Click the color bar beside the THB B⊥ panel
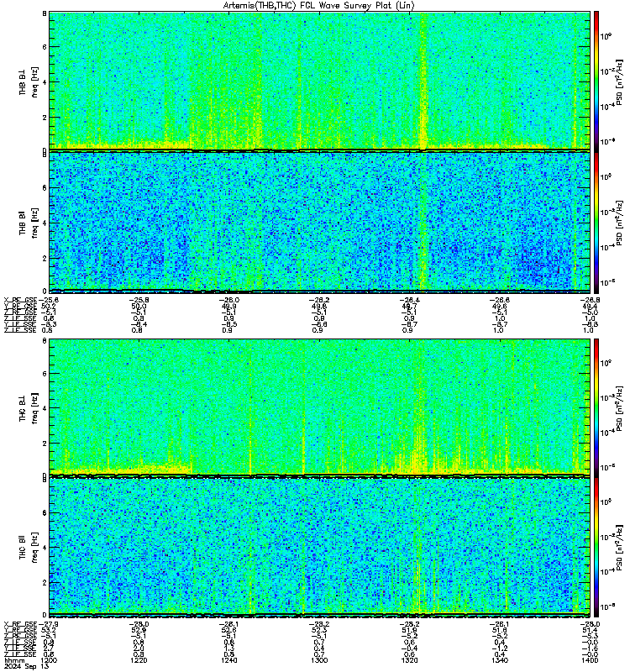Image resolution: width=630 pixels, height=672 pixels. click(596, 81)
